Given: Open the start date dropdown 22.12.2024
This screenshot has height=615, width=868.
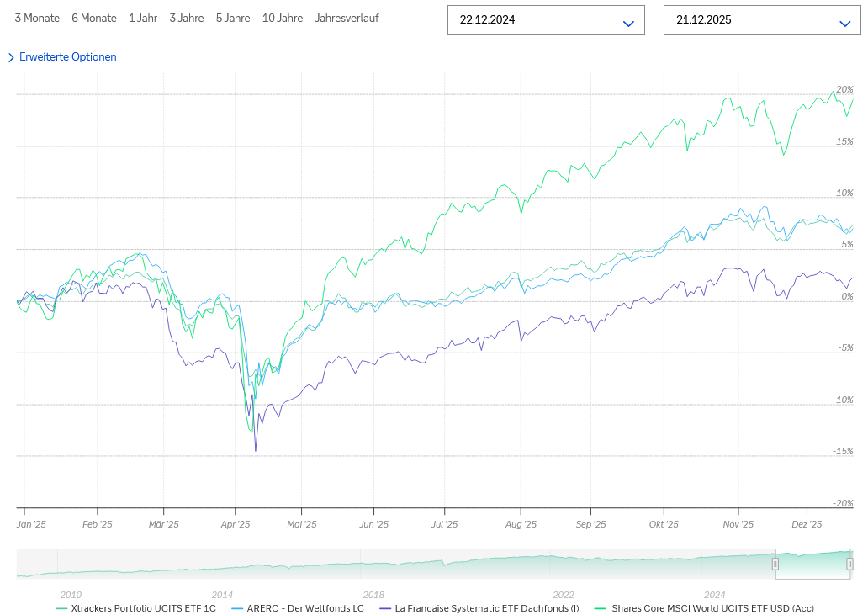Looking at the screenshot, I should click(x=546, y=20).
